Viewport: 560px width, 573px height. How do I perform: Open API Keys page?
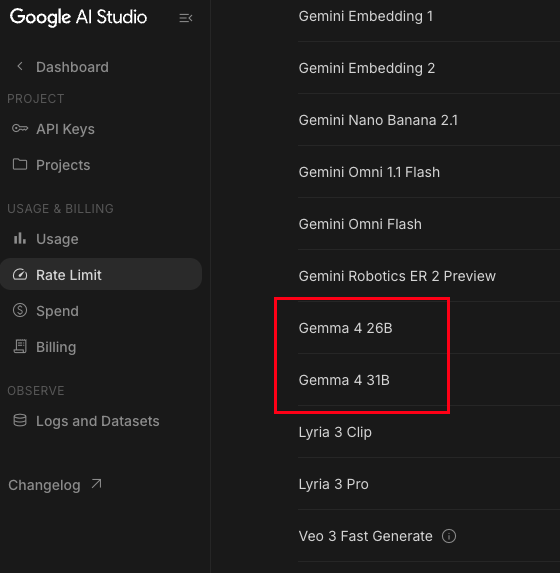(x=65, y=129)
